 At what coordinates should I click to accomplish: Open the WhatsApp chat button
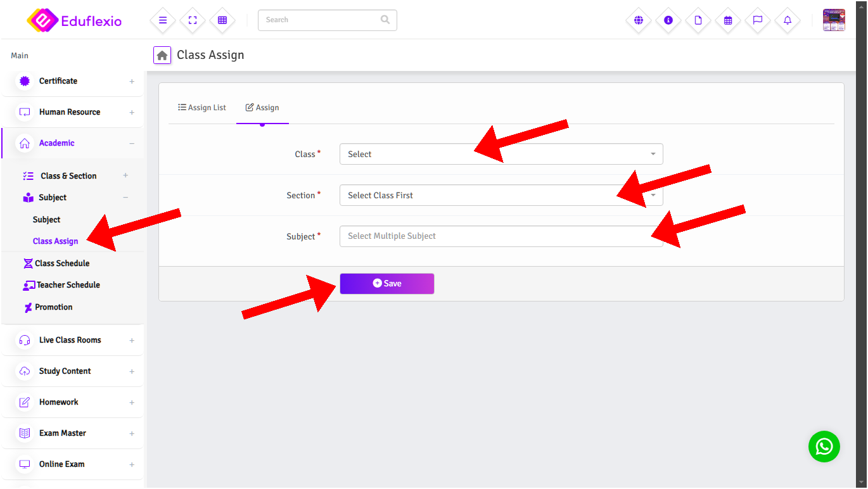(x=824, y=447)
